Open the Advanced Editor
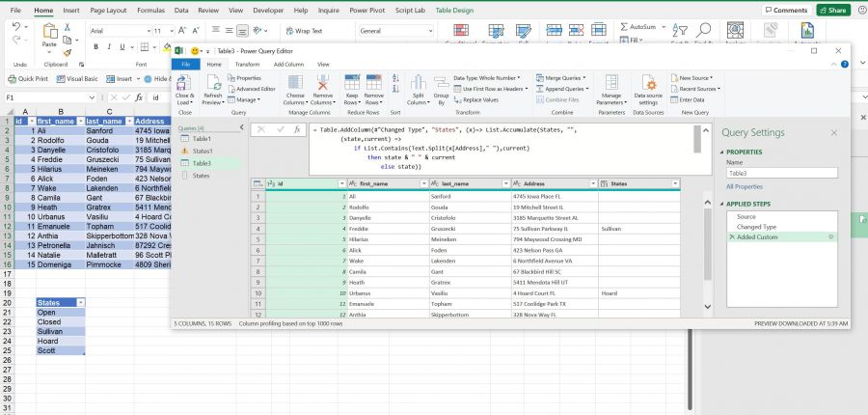 [252, 89]
